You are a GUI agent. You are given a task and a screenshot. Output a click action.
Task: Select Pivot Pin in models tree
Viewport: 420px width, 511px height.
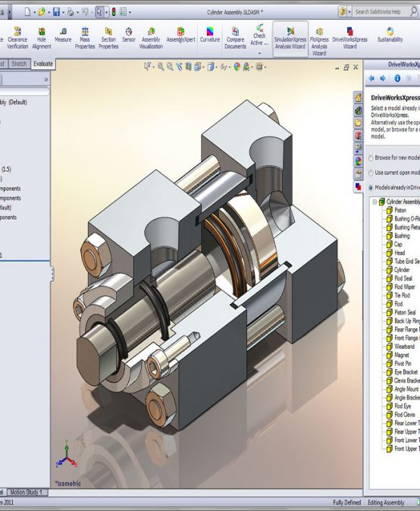click(x=403, y=363)
